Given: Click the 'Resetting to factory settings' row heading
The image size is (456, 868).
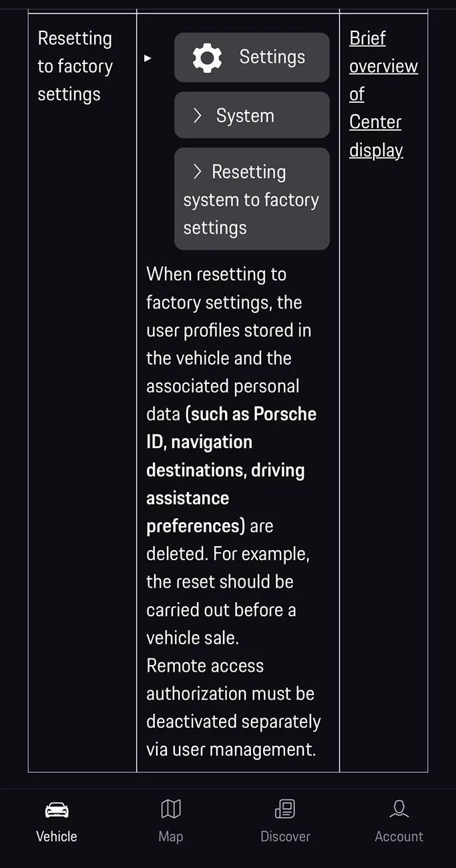Looking at the screenshot, I should pos(75,66).
